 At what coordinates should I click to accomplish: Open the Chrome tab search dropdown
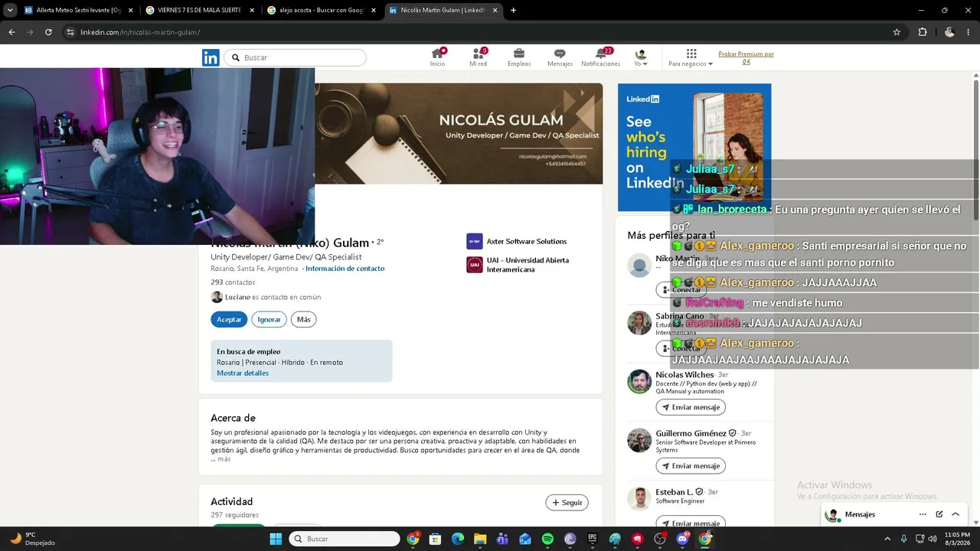(x=10, y=10)
